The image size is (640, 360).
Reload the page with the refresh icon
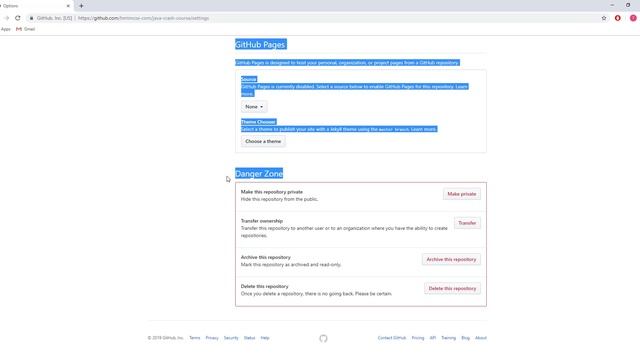18,18
